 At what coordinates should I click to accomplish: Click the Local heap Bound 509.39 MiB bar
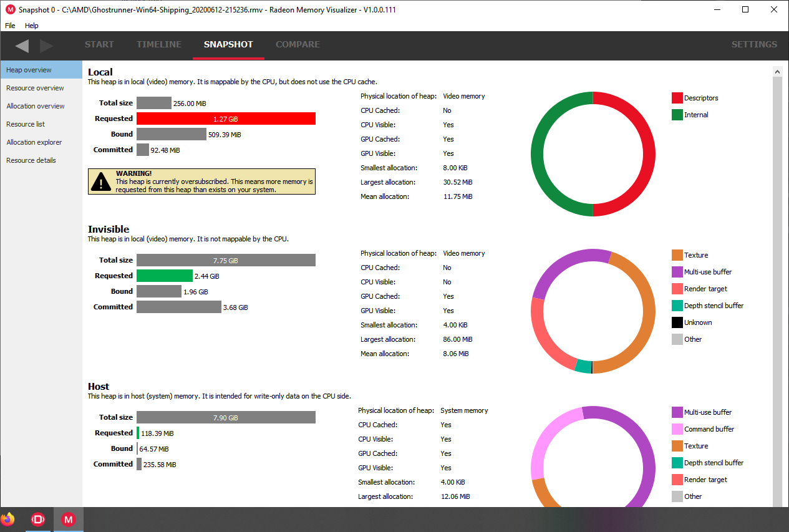172,134
